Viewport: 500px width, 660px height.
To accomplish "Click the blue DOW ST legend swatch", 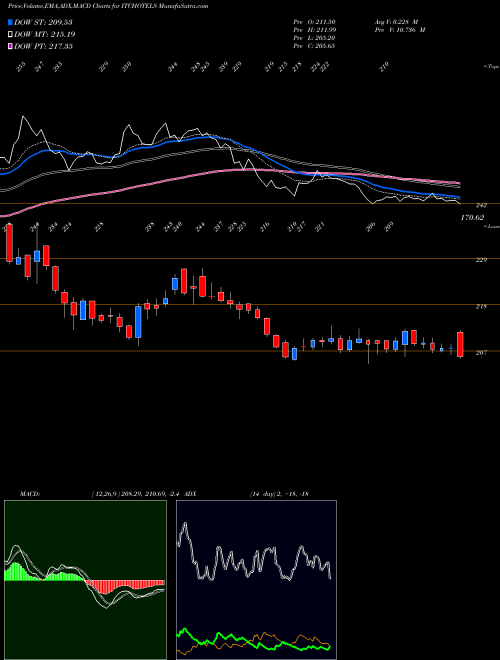I will (10, 22).
